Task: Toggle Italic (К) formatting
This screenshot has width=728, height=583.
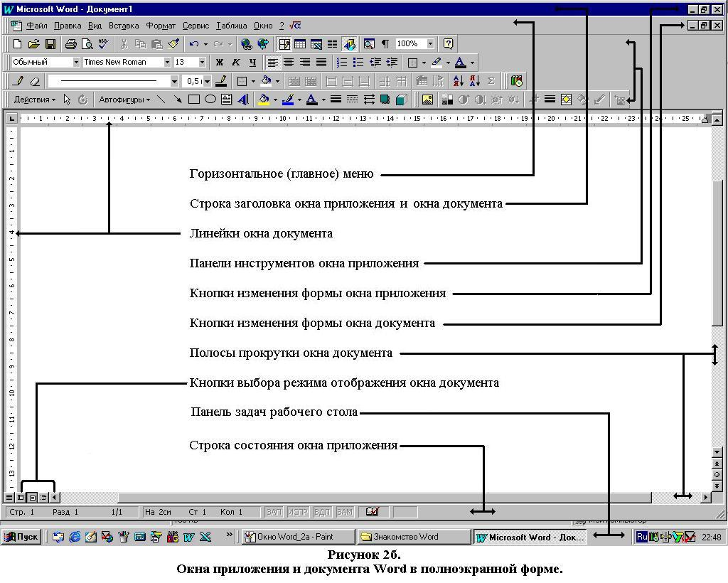Action: (236, 62)
